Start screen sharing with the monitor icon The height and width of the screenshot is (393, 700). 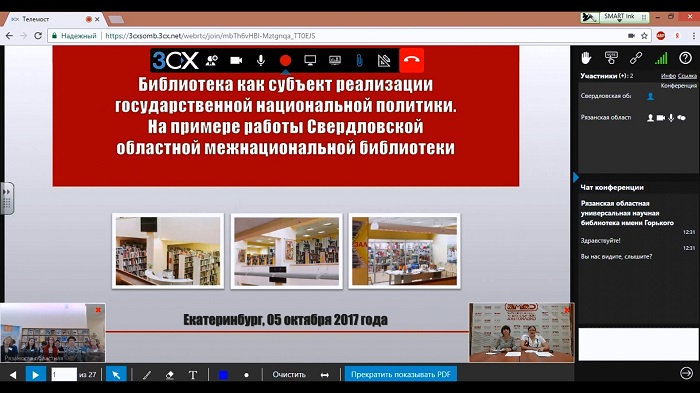point(310,60)
